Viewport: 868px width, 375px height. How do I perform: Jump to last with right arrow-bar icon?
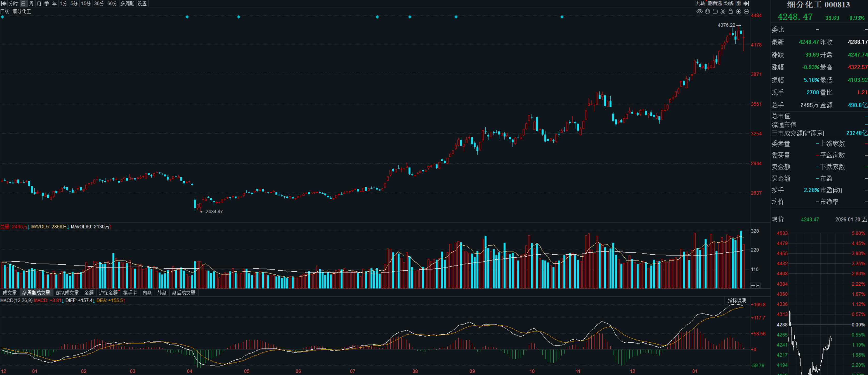click(x=746, y=3)
